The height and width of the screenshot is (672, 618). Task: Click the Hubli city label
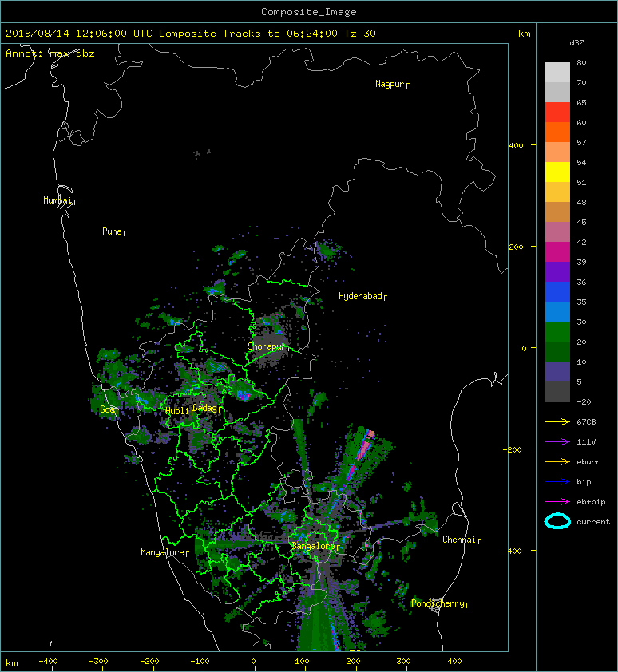point(179,411)
